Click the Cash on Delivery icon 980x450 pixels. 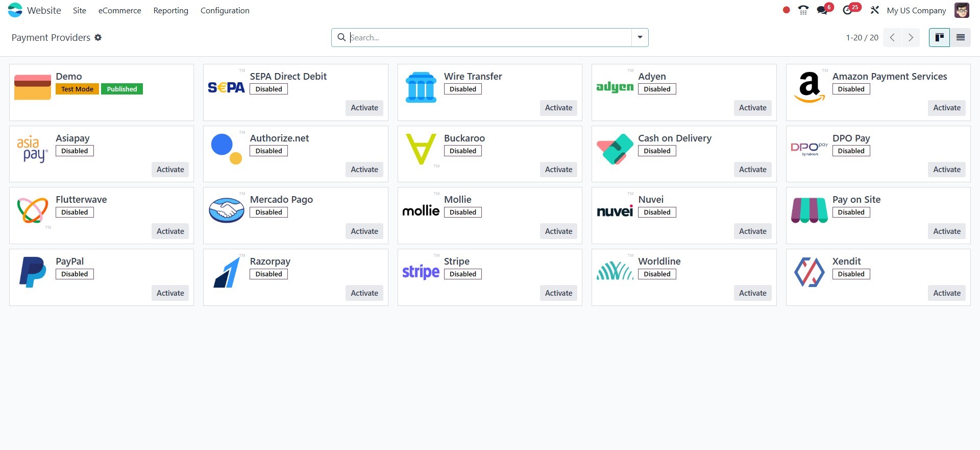pos(615,149)
